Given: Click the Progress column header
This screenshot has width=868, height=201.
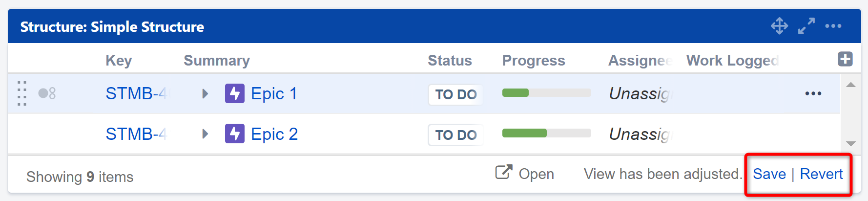Looking at the screenshot, I should [533, 60].
